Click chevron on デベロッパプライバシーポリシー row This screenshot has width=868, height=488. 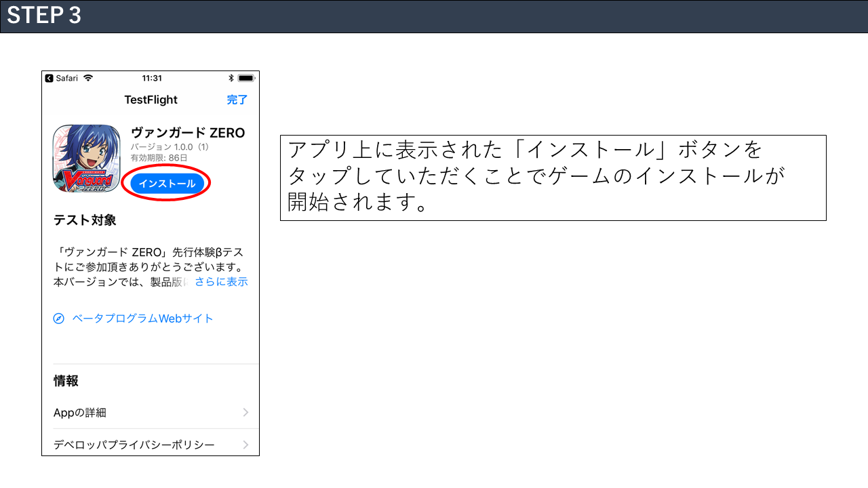coord(245,445)
